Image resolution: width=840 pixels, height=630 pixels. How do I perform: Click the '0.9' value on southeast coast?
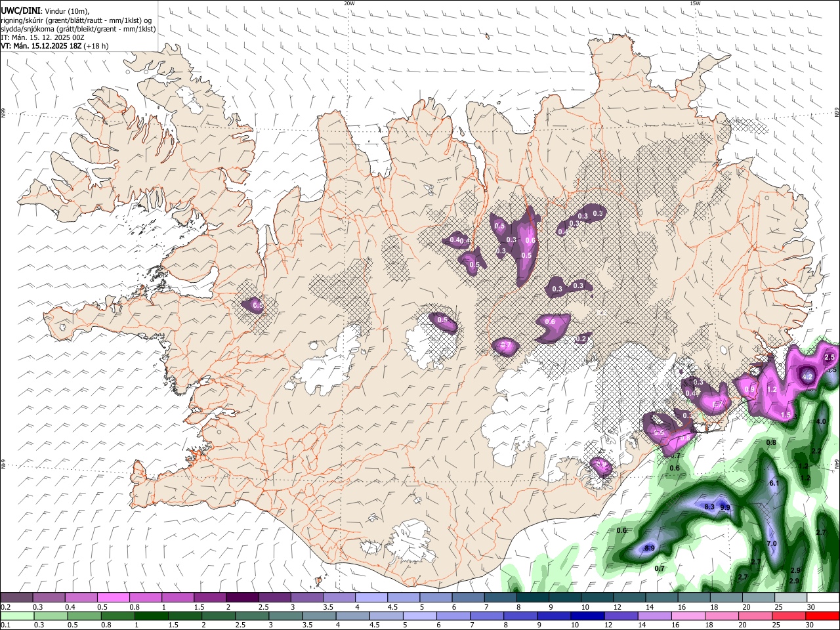click(x=751, y=389)
